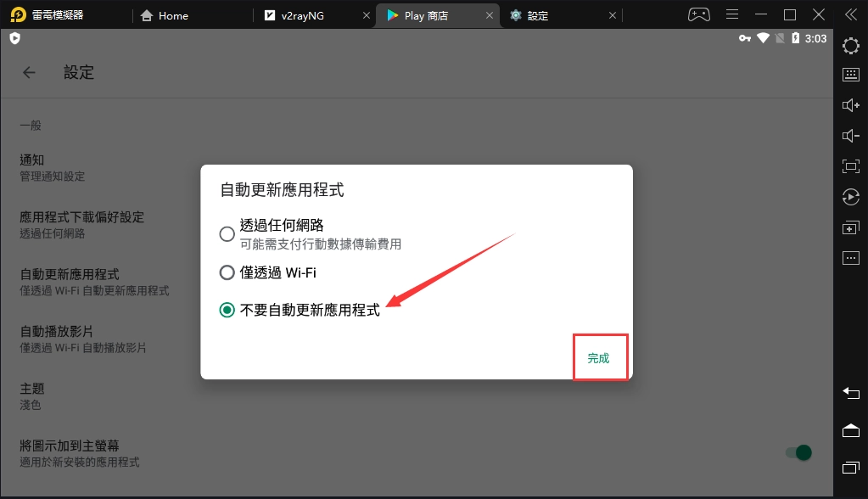Viewport: 868px width, 499px height.
Task: Select the 透過任何網路 radio option
Action: point(227,233)
